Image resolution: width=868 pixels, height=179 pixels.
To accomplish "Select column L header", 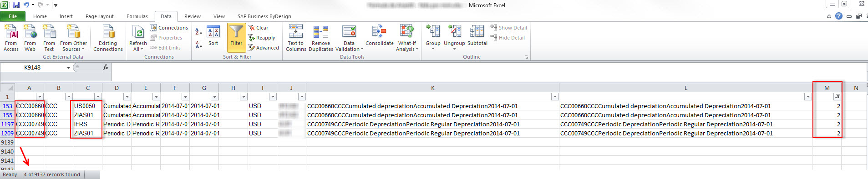I will coord(685,88).
